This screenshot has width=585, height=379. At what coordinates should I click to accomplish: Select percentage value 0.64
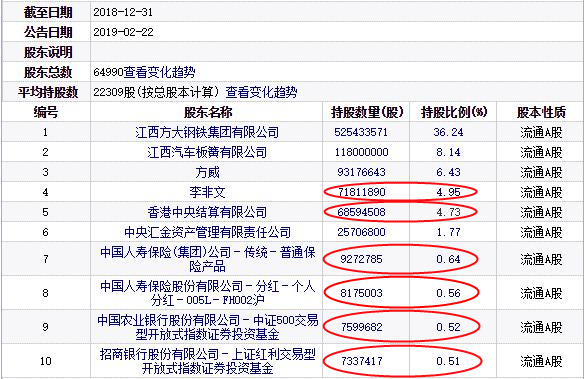[x=448, y=259]
